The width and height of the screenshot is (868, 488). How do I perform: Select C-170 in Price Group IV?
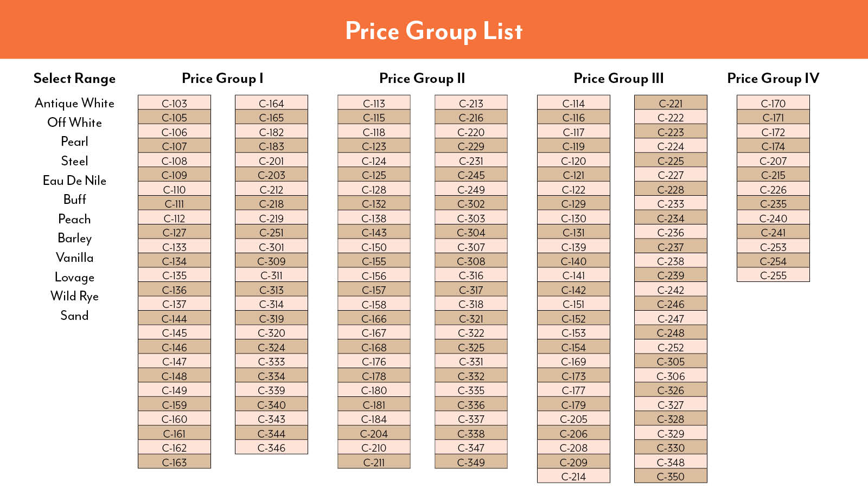point(773,103)
